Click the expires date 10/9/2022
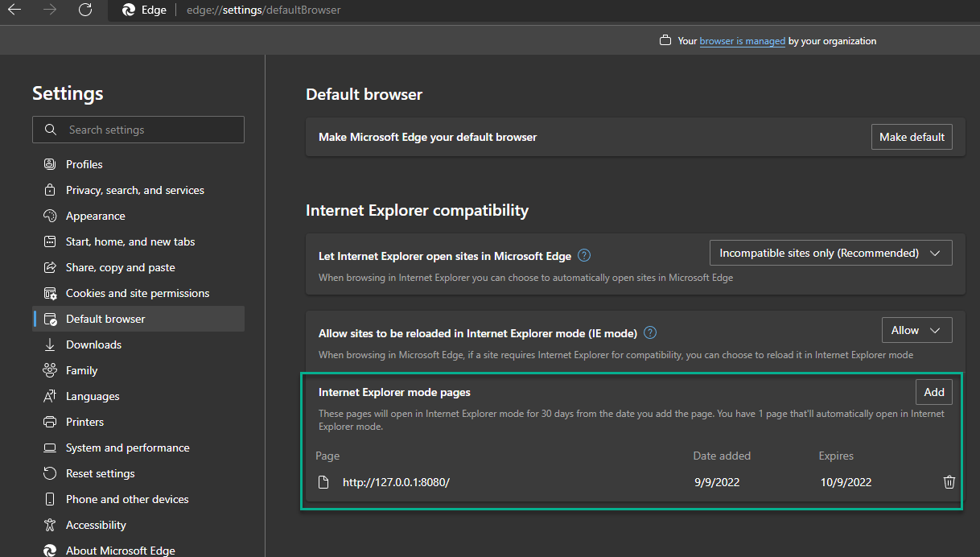980x557 pixels. pos(846,482)
